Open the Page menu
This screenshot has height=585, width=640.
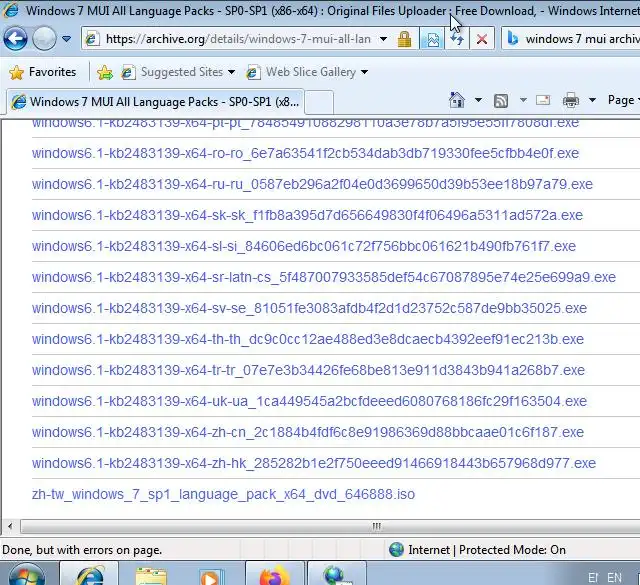(623, 100)
